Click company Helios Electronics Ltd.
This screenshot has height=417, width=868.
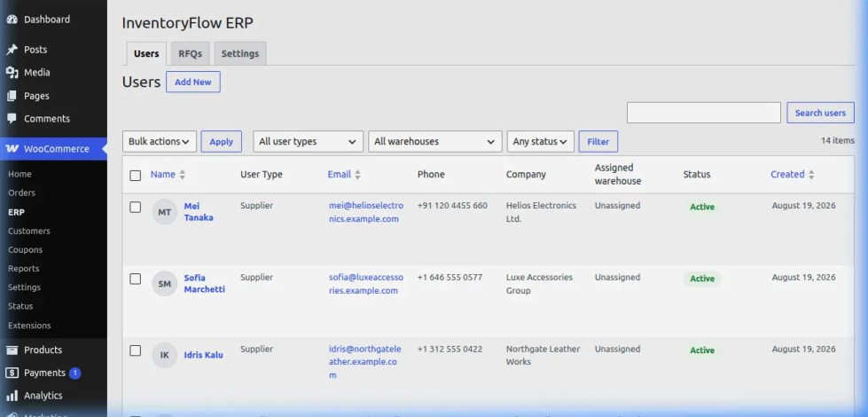(541, 212)
